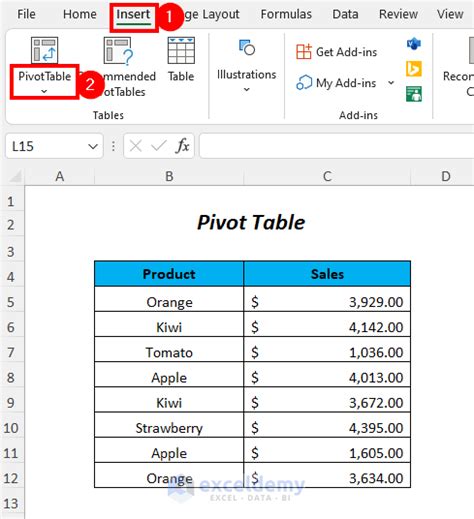Click the Select All corner triangle
474x519 pixels.
15,176
